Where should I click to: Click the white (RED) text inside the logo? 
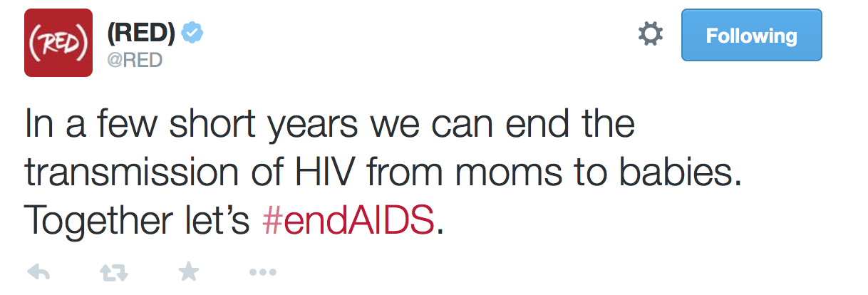tap(58, 43)
